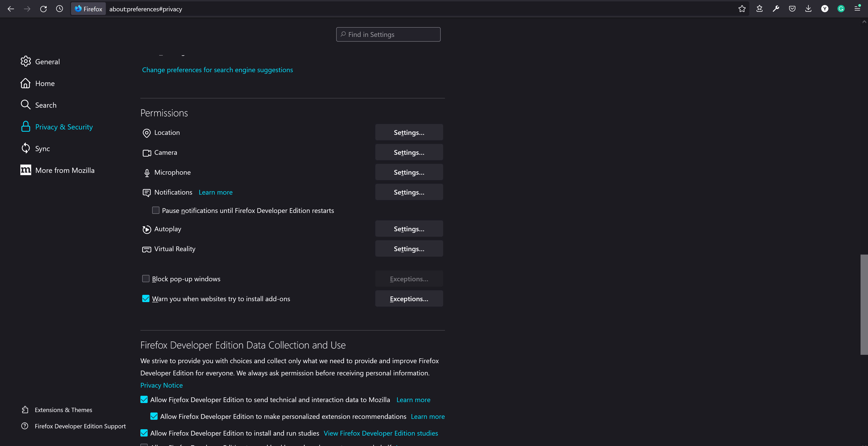Uncheck Warn when websites install add-ons

[146, 298]
